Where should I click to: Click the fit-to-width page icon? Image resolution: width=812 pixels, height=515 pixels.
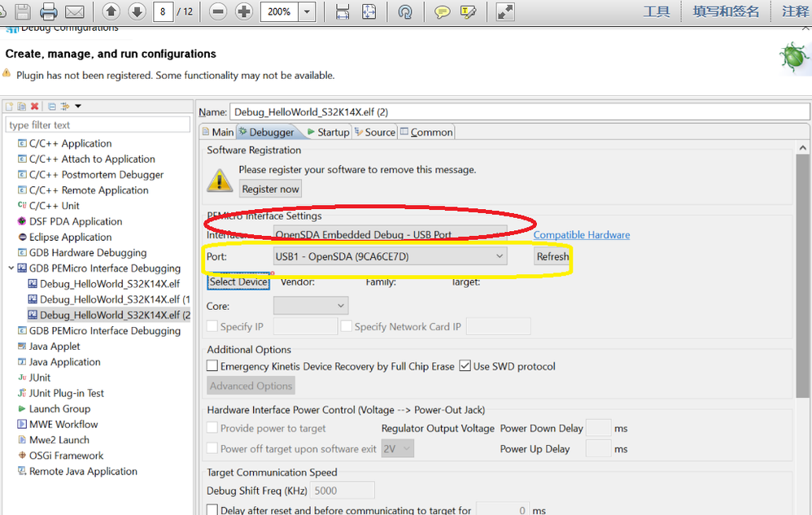pos(343,12)
